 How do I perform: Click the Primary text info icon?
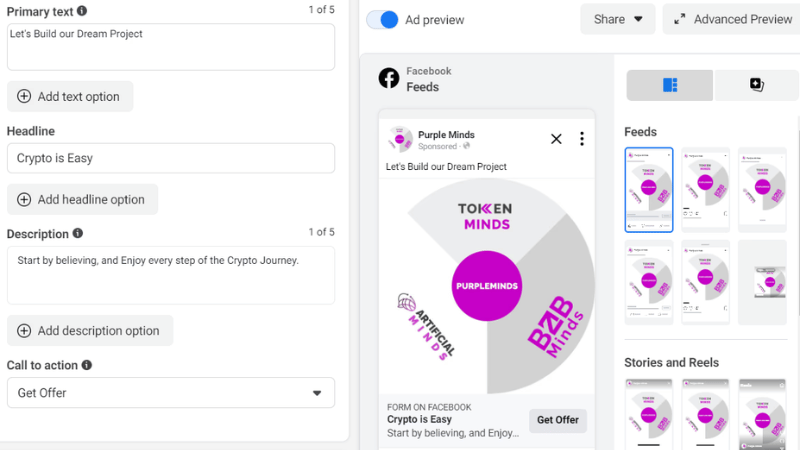coord(82,11)
